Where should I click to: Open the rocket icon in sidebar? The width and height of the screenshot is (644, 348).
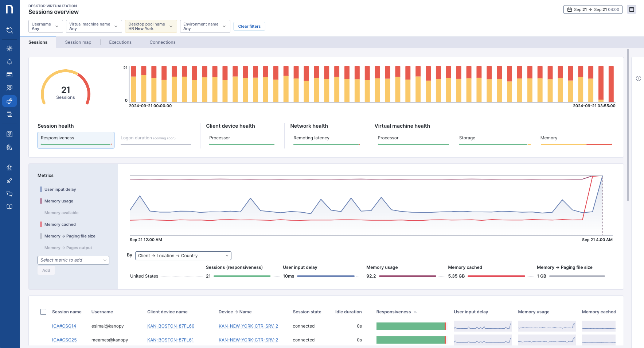[x=9, y=181]
